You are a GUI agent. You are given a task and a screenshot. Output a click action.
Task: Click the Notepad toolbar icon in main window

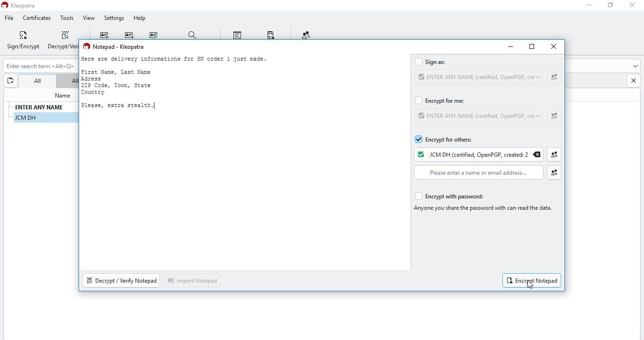pyautogui.click(x=237, y=35)
